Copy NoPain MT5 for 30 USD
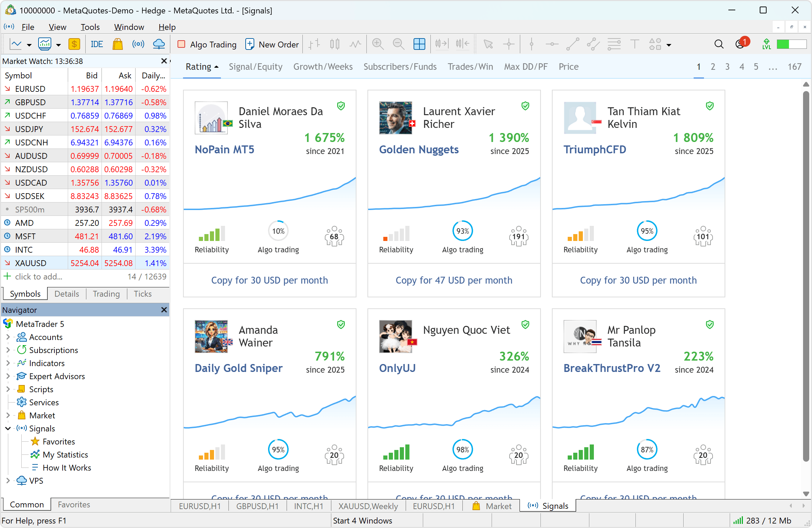Image resolution: width=812 pixels, height=528 pixels. pyautogui.click(x=269, y=280)
